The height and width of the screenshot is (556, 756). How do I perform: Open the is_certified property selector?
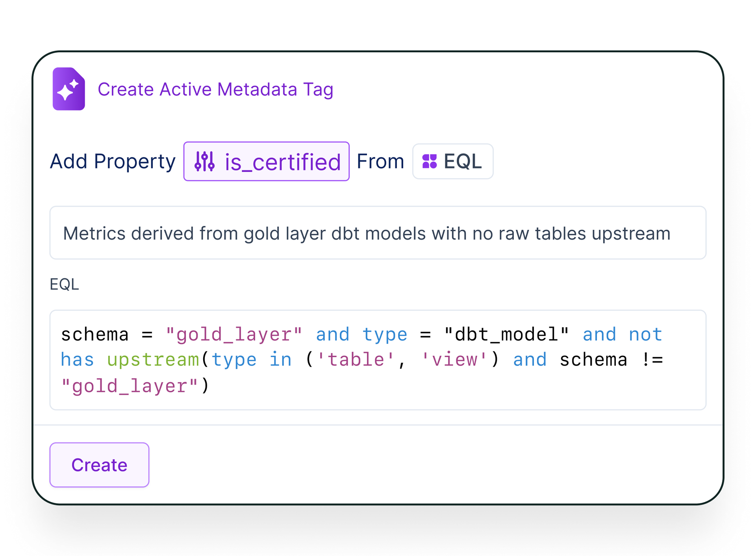click(x=266, y=161)
